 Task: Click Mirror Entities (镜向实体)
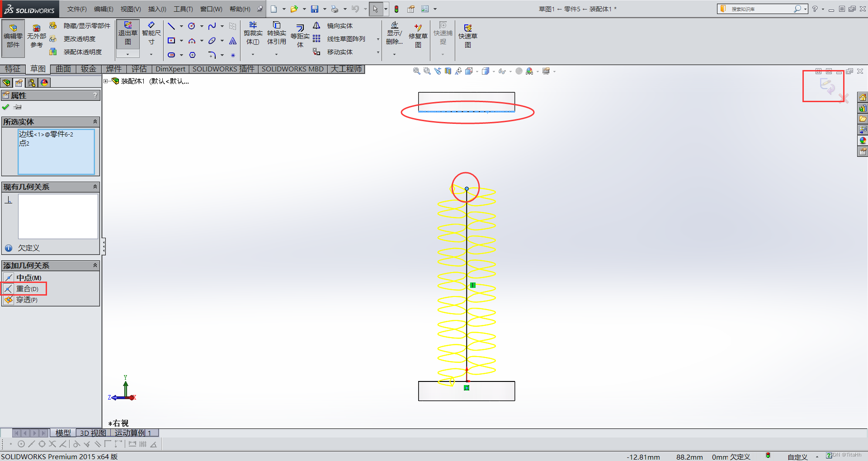(333, 26)
